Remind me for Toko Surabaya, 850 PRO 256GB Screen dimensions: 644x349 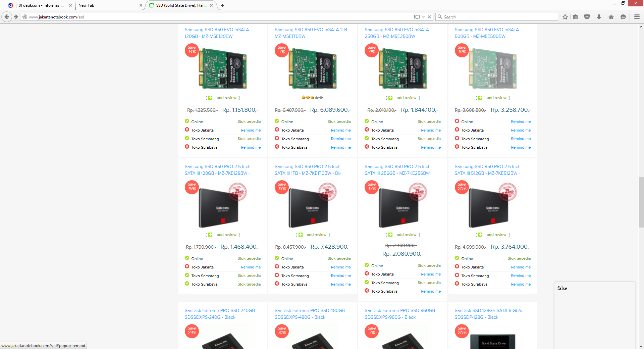pyautogui.click(x=431, y=291)
